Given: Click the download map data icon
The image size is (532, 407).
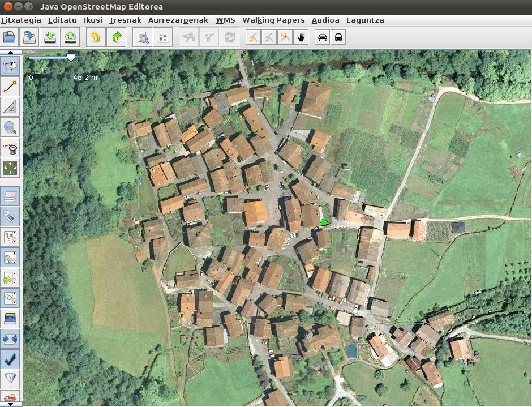Looking at the screenshot, I should pos(50,38).
